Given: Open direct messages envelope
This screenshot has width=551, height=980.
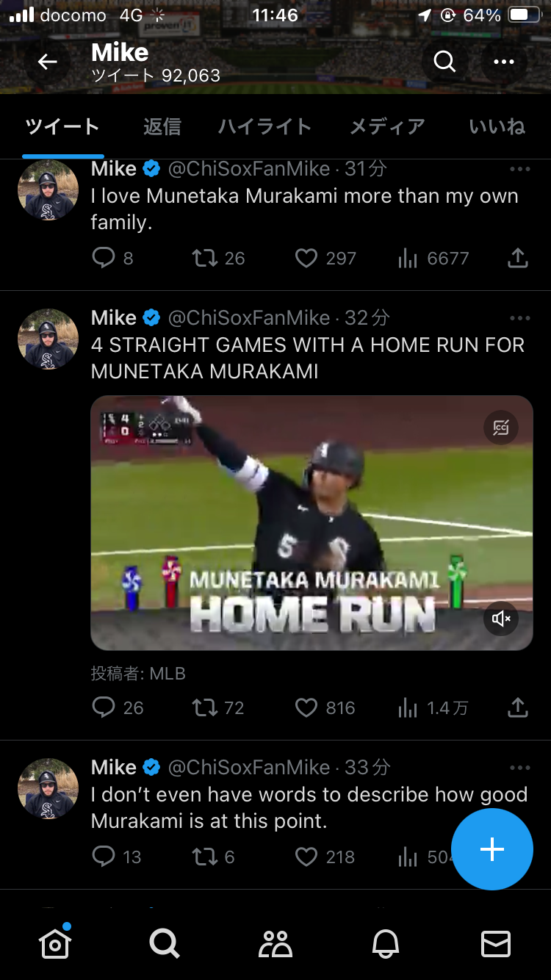Looking at the screenshot, I should click(x=496, y=943).
